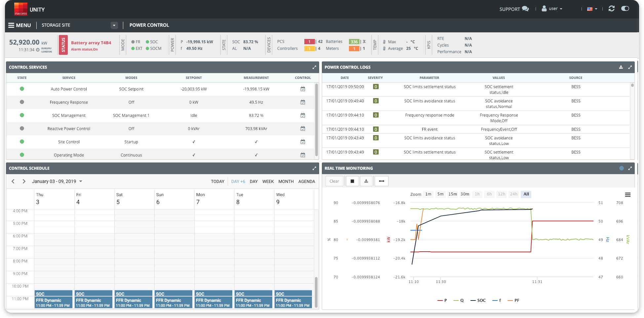Viewport: 644px width, 318px height.
Task: Open the chart hamburger menu
Action: 628,195
